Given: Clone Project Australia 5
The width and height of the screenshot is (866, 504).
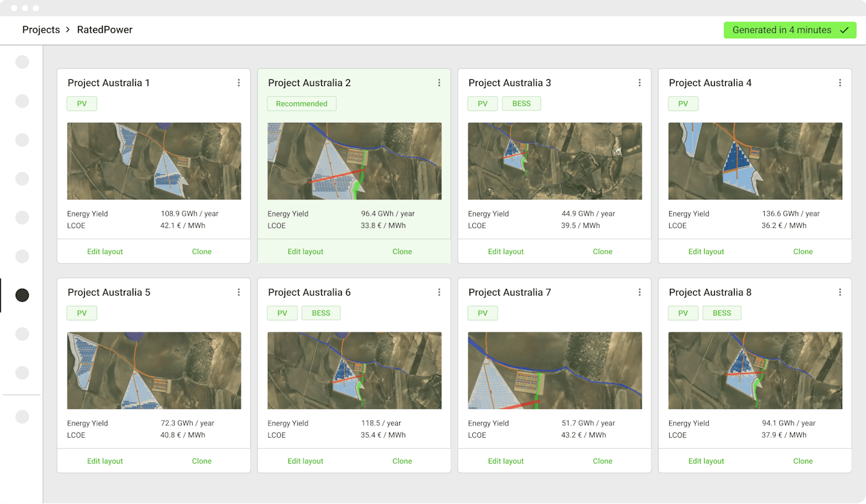Looking at the screenshot, I should [202, 461].
